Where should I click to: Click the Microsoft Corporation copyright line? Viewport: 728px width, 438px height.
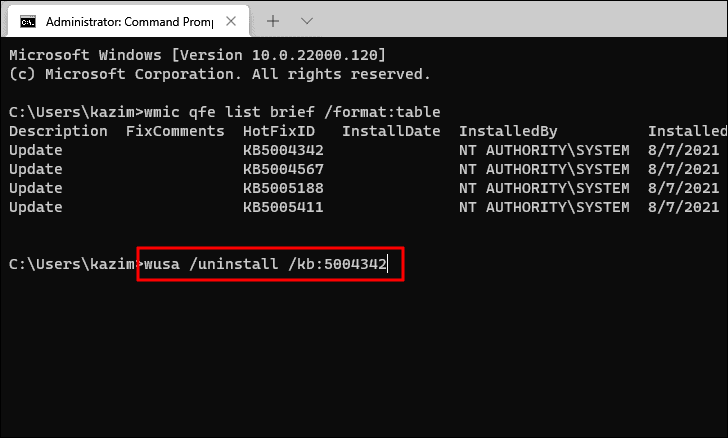click(220, 74)
